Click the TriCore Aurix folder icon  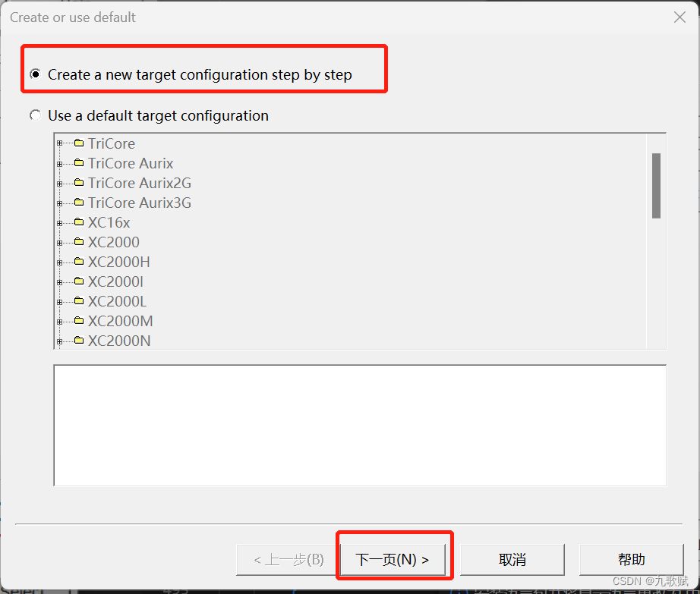78,163
